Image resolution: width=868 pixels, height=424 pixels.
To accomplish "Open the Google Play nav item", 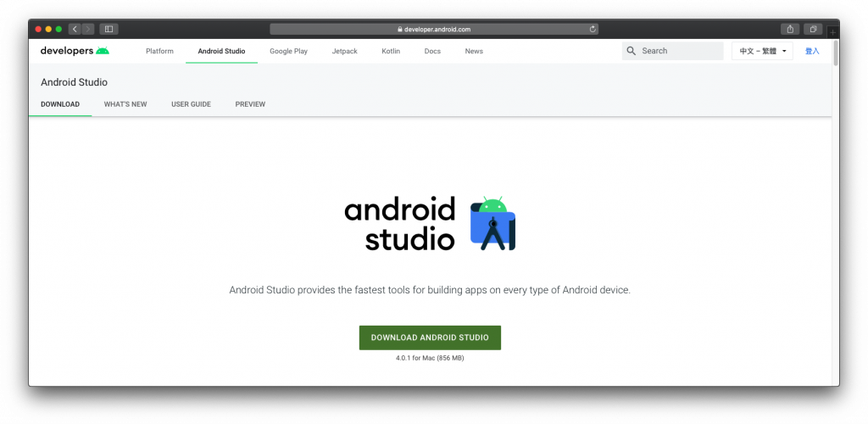I will [288, 51].
